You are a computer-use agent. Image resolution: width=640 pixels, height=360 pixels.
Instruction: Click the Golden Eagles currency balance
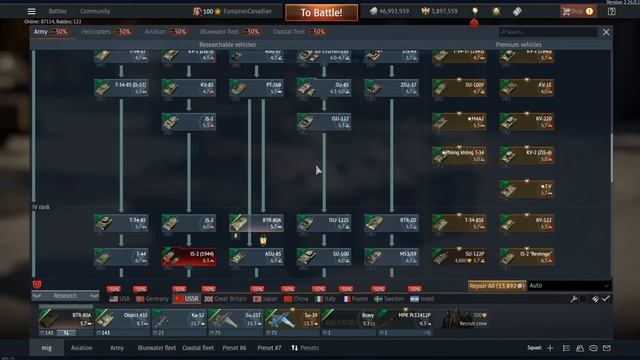[439, 11]
